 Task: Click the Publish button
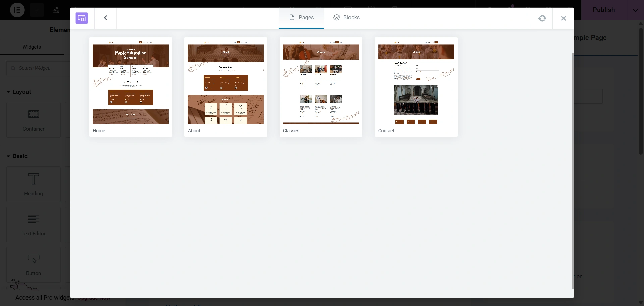pos(604,10)
